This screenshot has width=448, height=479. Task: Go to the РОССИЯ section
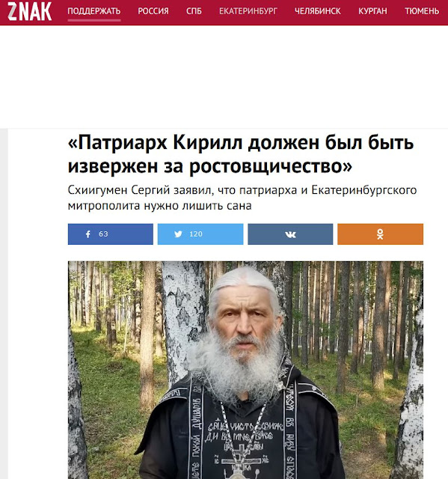[153, 11]
